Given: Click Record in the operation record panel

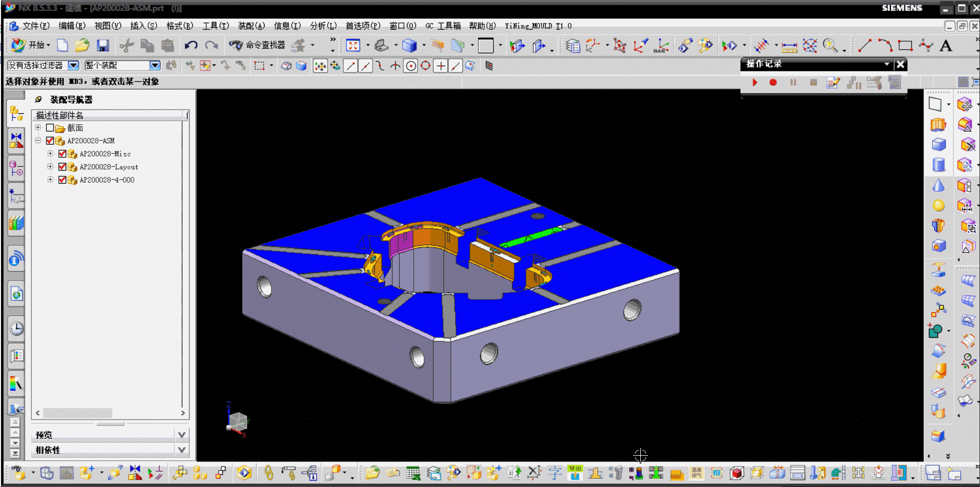Looking at the screenshot, I should pos(773,82).
